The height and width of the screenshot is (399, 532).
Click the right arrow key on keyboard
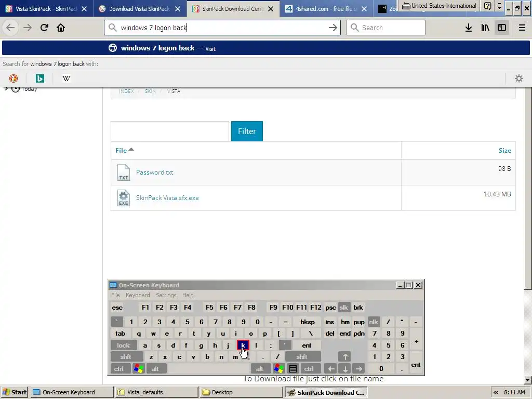click(358, 368)
